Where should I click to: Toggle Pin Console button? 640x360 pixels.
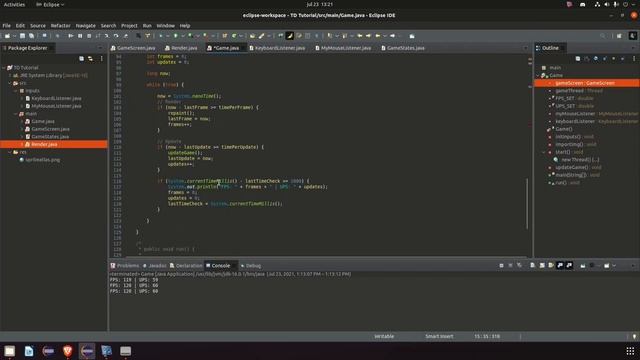point(583,265)
